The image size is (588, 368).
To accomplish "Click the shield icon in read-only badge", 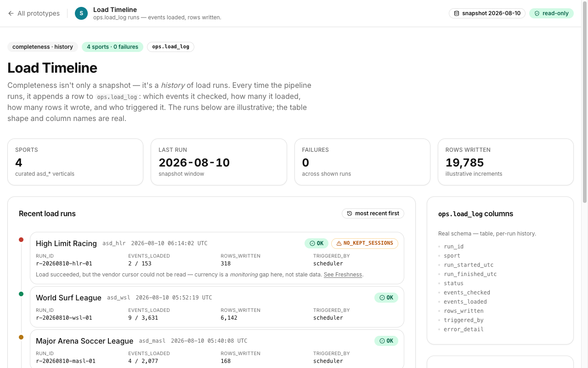I will [x=537, y=13].
